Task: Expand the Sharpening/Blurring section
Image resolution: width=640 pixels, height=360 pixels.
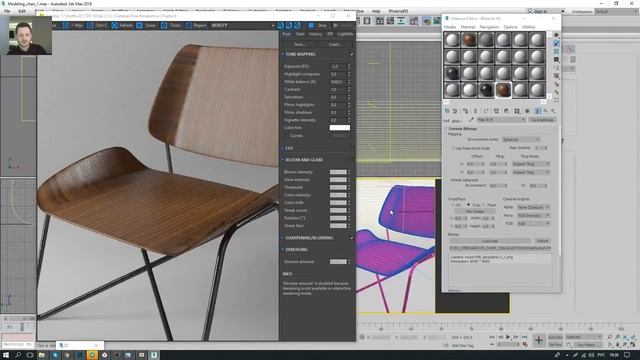Action: (x=282, y=238)
